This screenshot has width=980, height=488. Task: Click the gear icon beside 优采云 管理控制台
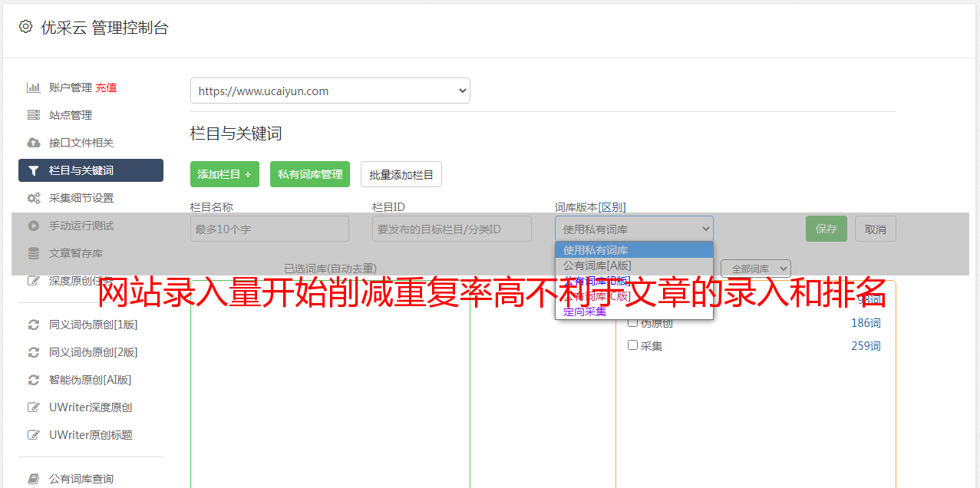[x=25, y=27]
